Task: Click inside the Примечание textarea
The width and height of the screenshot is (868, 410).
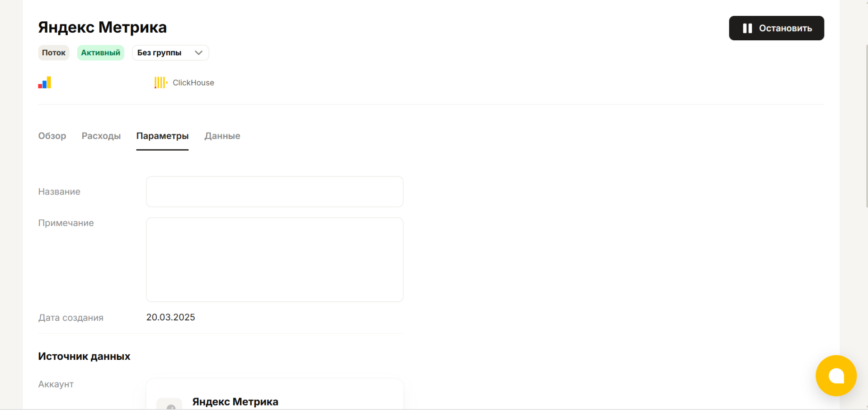Action: tap(274, 260)
